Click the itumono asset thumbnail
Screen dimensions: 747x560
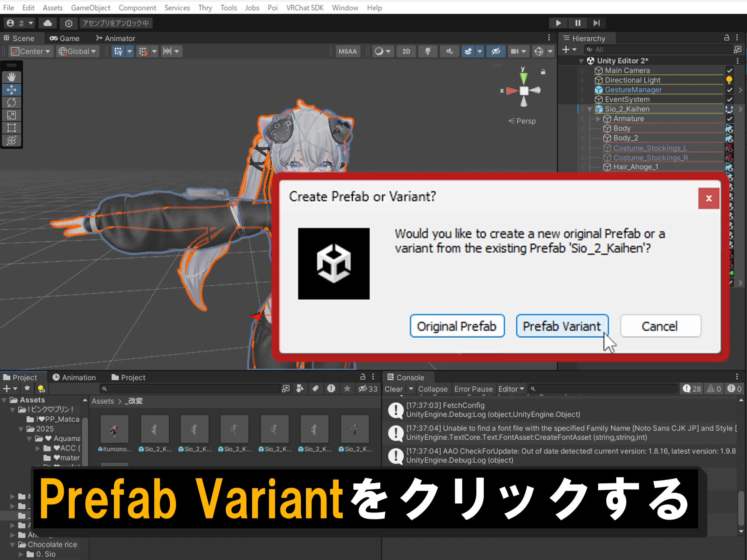click(115, 429)
